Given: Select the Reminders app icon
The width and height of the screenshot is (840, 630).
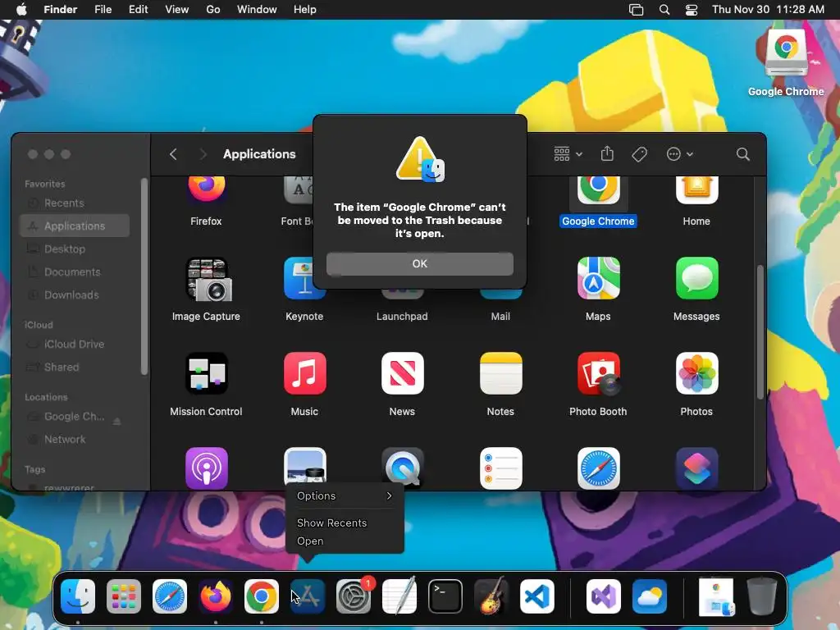Looking at the screenshot, I should [500, 468].
